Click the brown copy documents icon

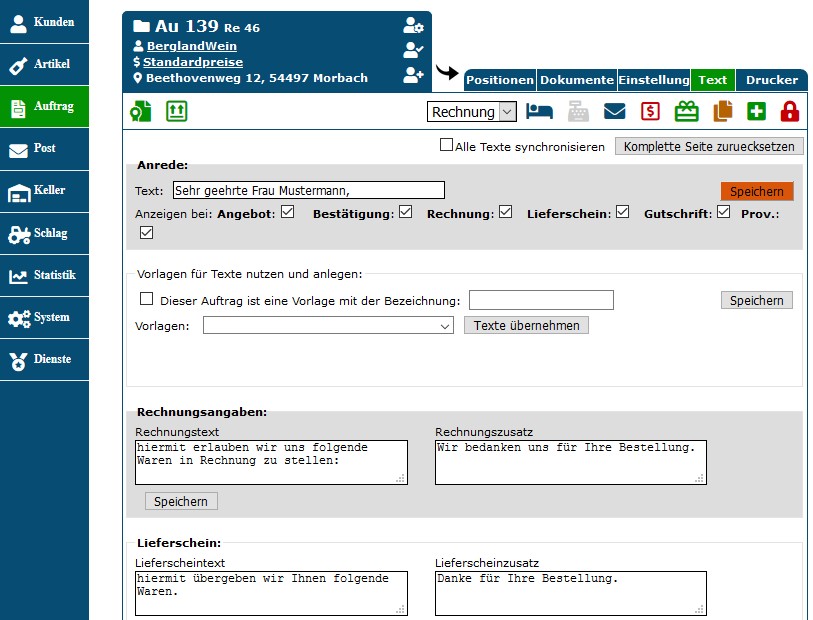(722, 112)
